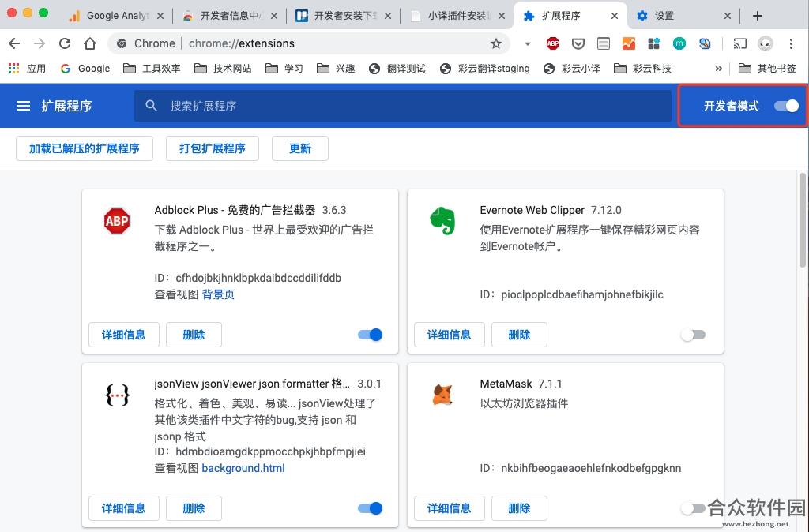Click the page vertical scrollbar

coord(803,220)
